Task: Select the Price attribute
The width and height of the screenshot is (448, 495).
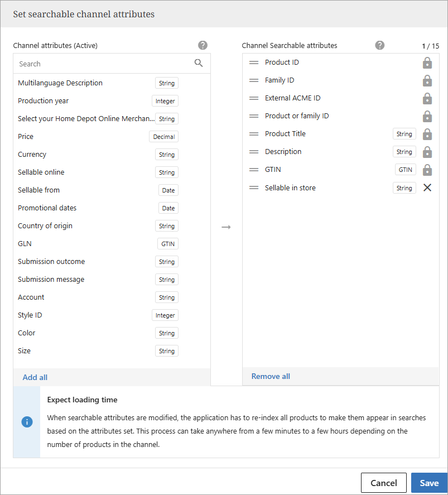Action: (x=26, y=137)
